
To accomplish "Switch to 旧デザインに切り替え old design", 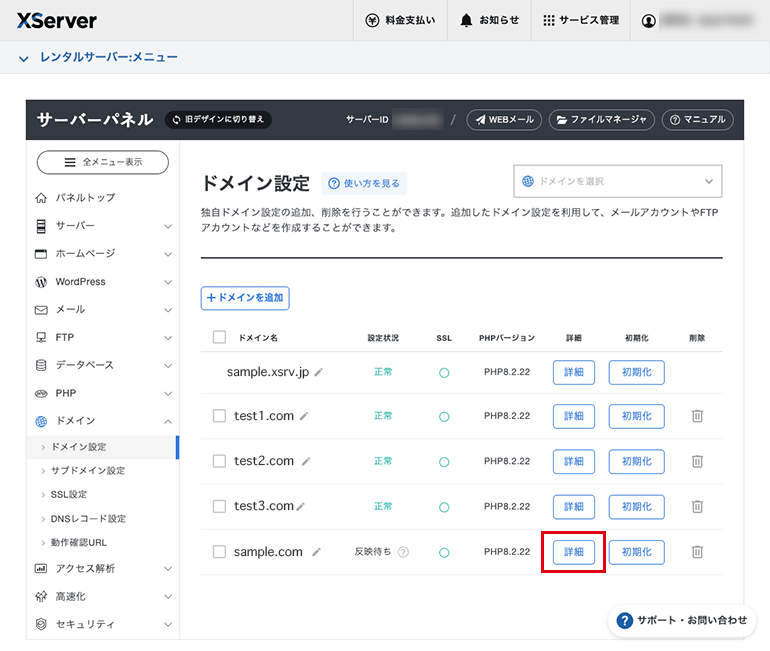I will click(x=219, y=119).
